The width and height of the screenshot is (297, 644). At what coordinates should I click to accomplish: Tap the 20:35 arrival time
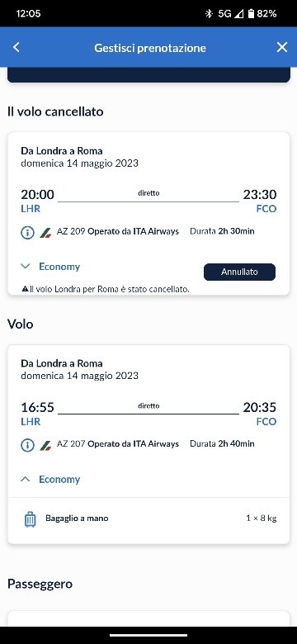tap(260, 407)
